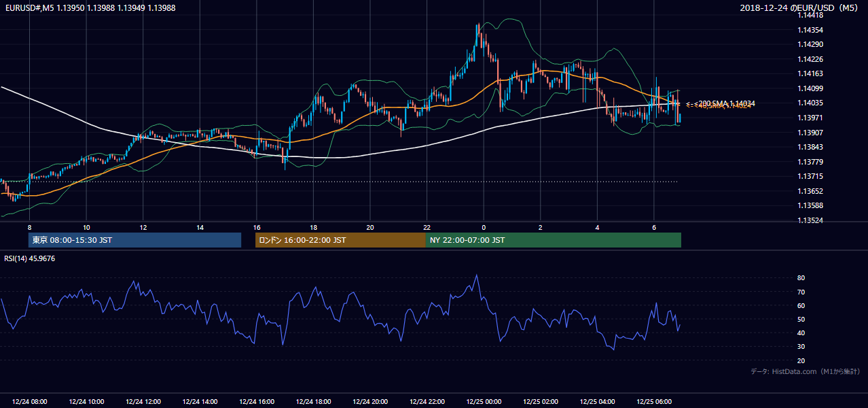Viewport: 868px width, 408px height.
Task: Click the 1.13843 price axis label
Action: click(810, 147)
